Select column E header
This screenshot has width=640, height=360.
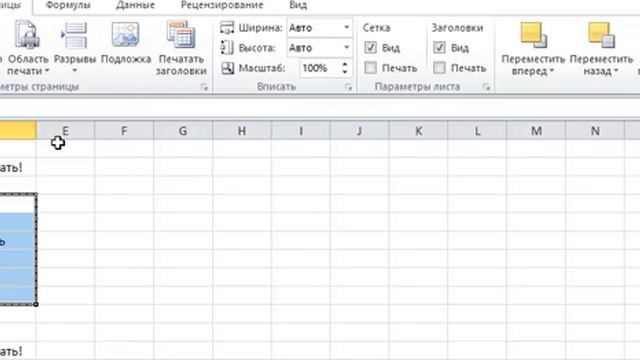point(65,131)
